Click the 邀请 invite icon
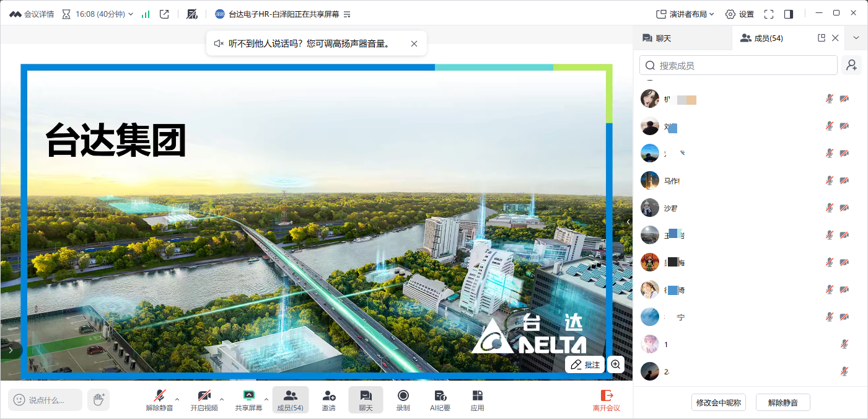The height and width of the screenshot is (419, 868). (328, 400)
